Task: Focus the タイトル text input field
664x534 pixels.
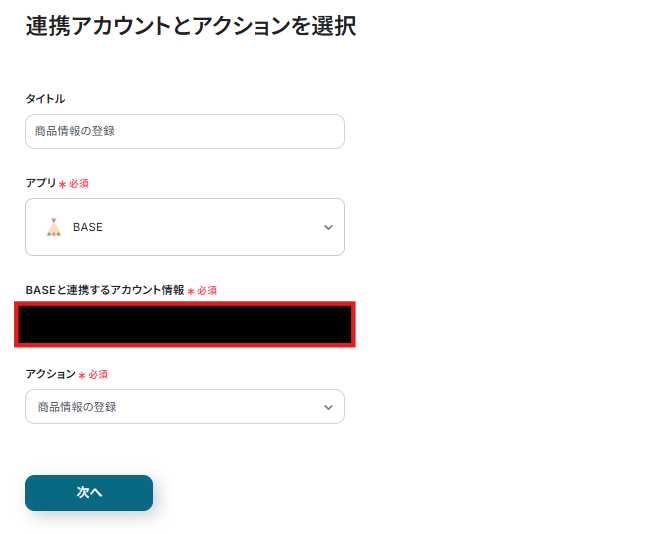Action: point(185,131)
